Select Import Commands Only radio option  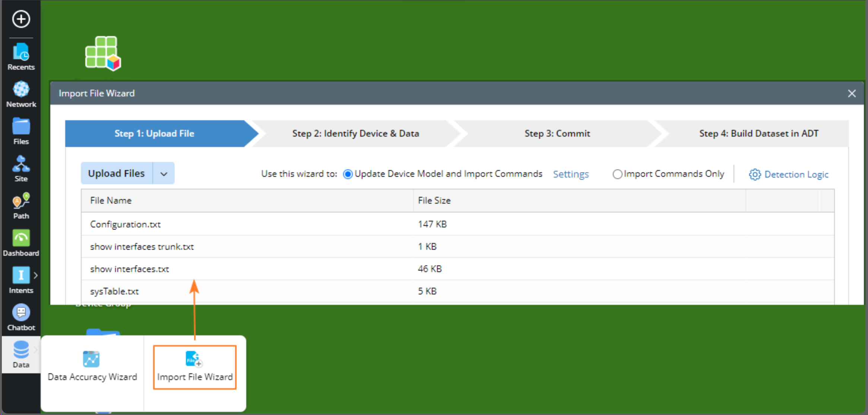617,174
